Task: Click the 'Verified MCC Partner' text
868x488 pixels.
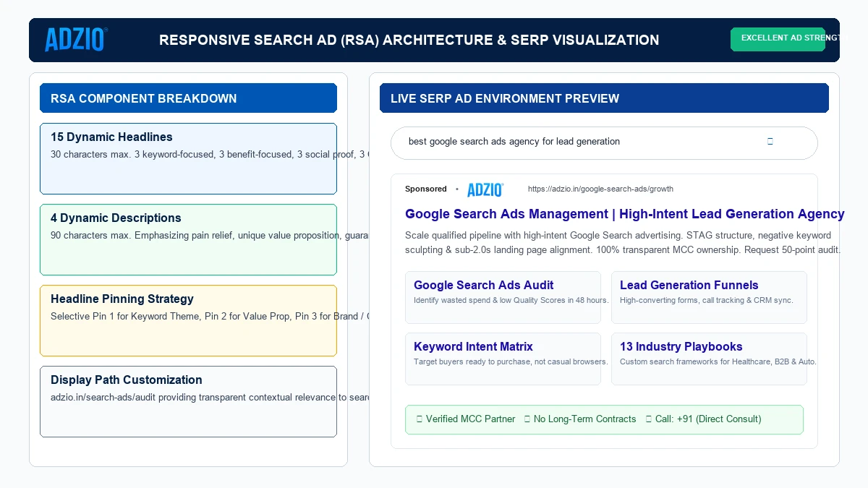Action: click(x=471, y=419)
